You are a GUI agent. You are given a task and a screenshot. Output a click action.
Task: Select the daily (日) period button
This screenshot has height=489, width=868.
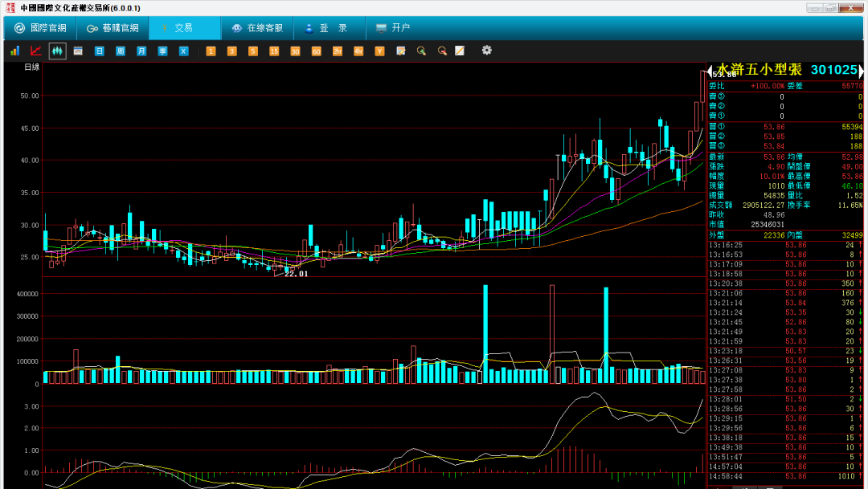click(x=99, y=51)
